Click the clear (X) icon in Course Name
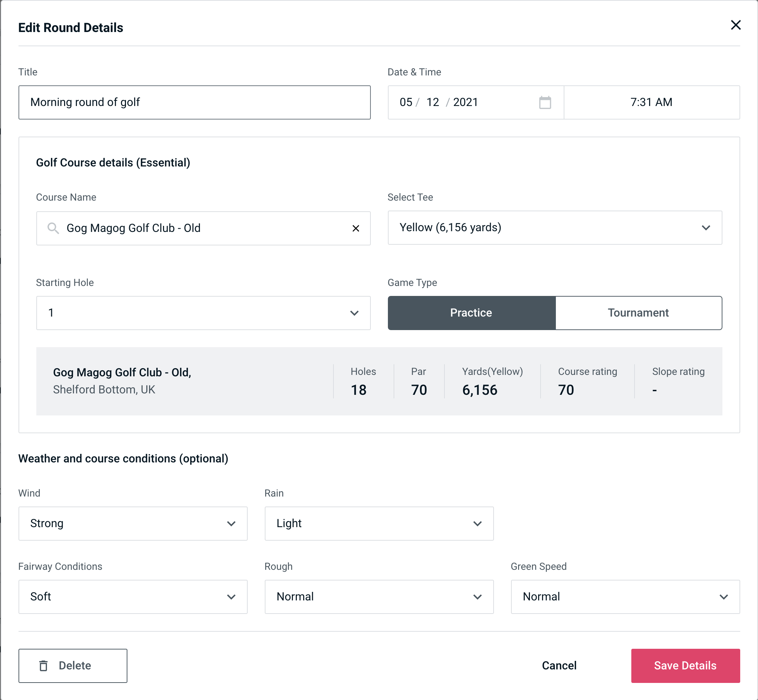758x700 pixels. [356, 228]
